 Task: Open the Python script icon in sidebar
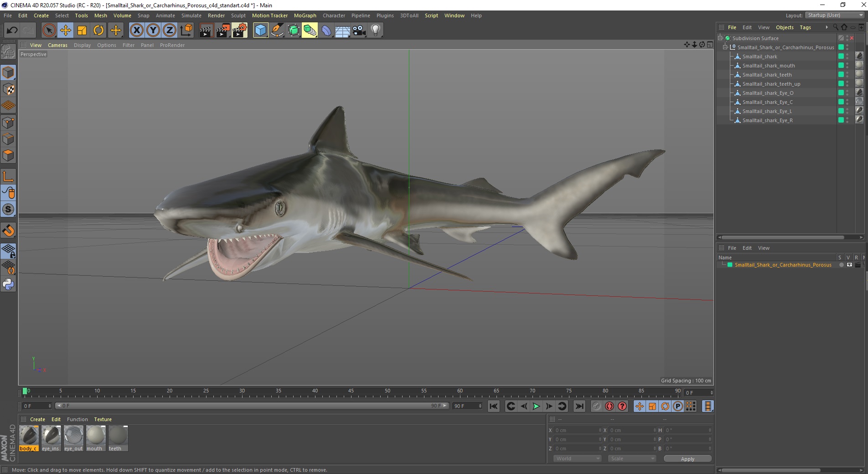pyautogui.click(x=8, y=284)
